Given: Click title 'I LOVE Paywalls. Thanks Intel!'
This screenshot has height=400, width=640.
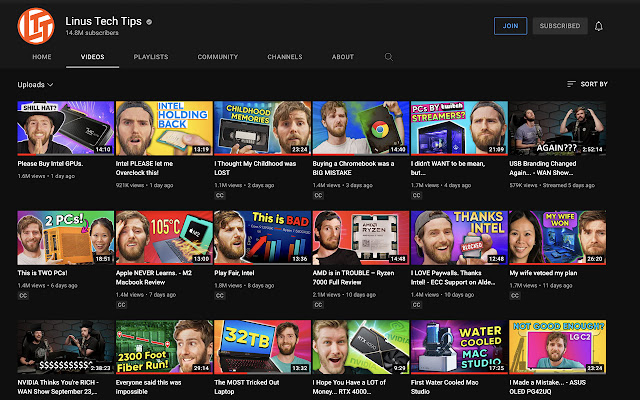Looking at the screenshot, I should pos(453,278).
